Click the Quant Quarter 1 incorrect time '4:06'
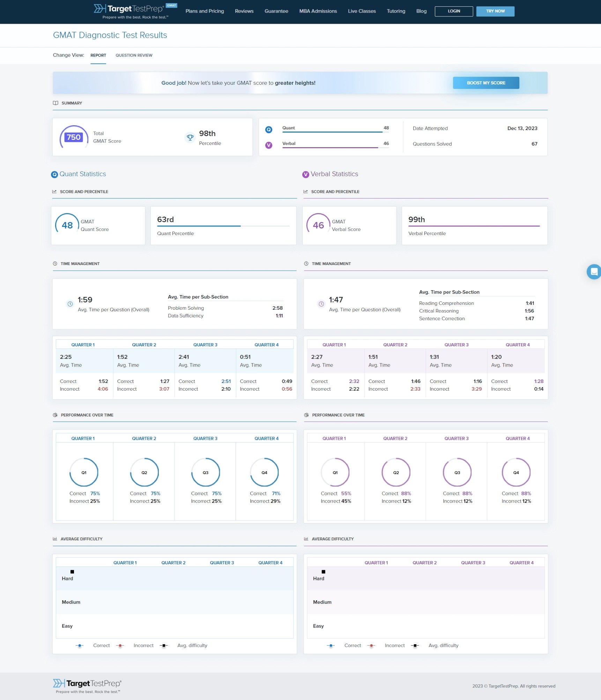The height and width of the screenshot is (700, 601). click(103, 389)
